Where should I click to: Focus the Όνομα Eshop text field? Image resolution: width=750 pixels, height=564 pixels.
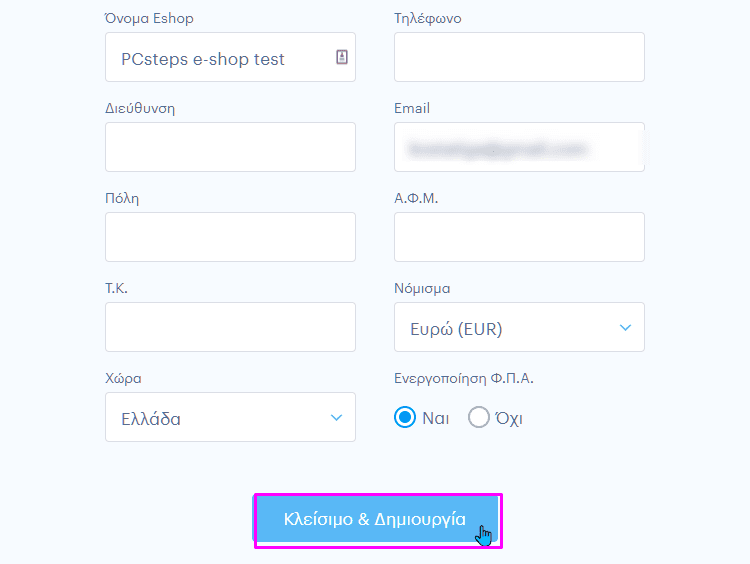point(230,57)
